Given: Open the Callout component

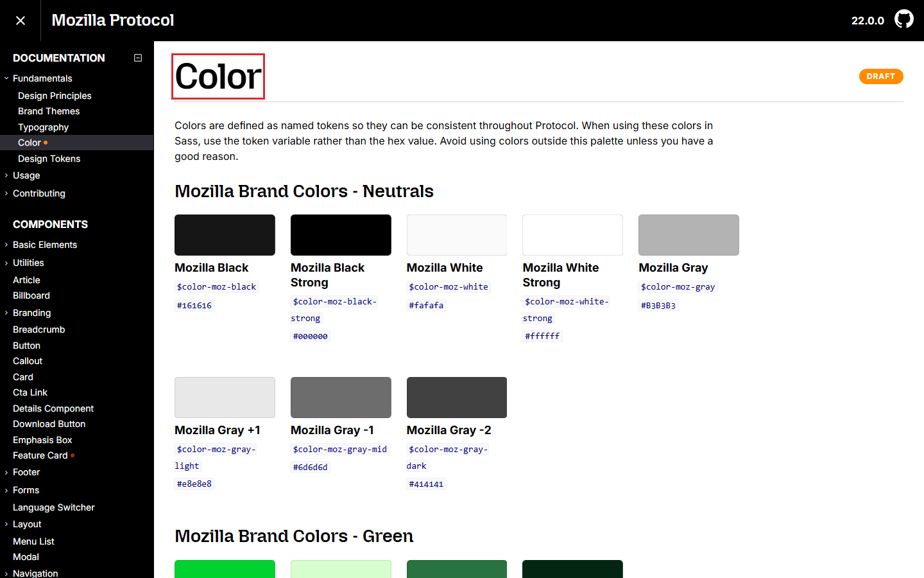Looking at the screenshot, I should tap(28, 361).
